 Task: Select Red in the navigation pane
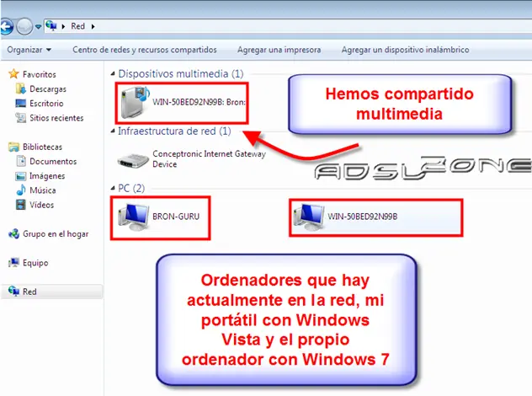(29, 292)
